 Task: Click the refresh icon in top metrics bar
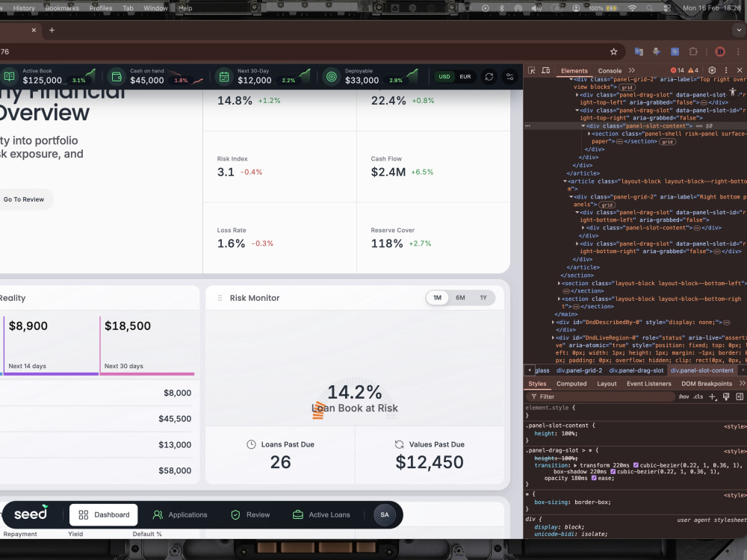tap(489, 77)
